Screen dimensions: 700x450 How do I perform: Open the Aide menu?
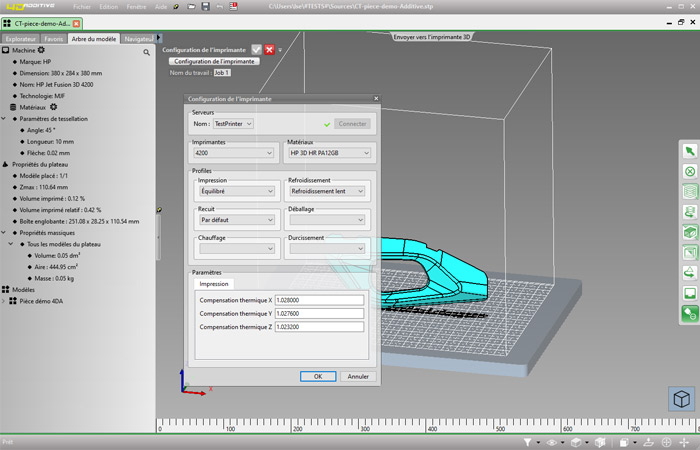[x=161, y=7]
